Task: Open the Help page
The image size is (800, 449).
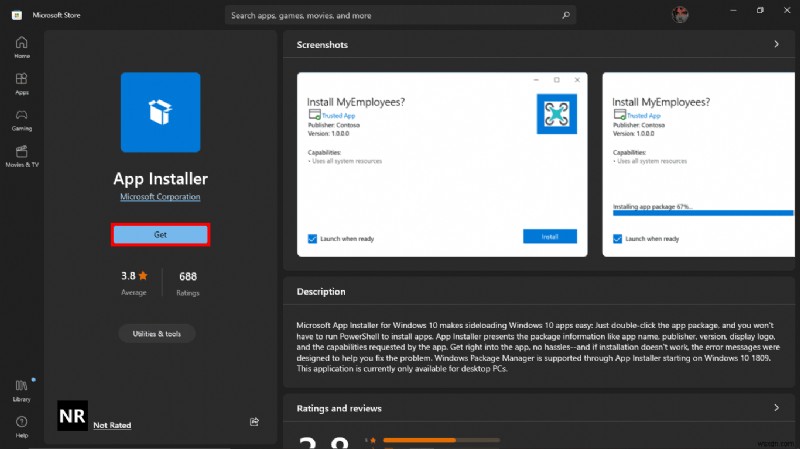Action: (x=21, y=427)
